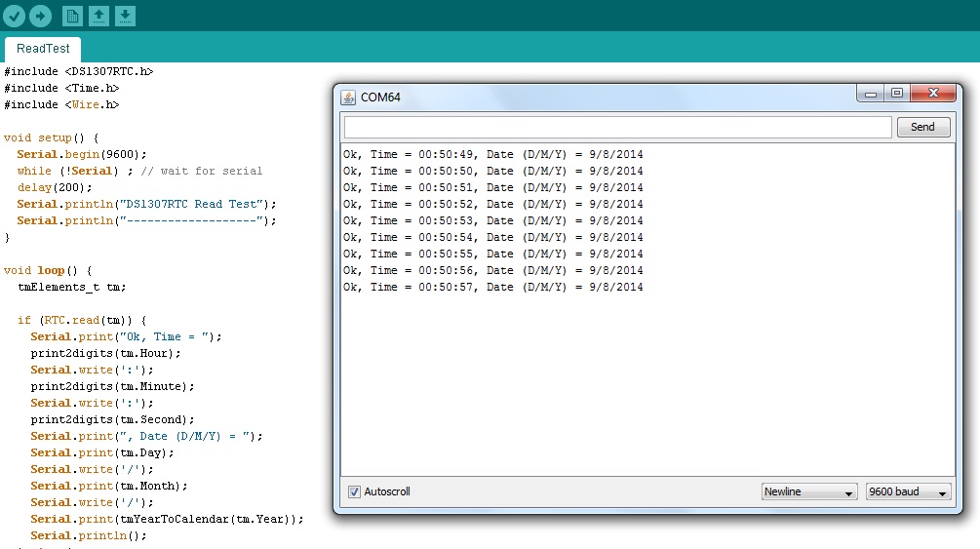The width and height of the screenshot is (980, 549).
Task: Click the print2digits(tm.Minute); line
Action: (x=112, y=386)
